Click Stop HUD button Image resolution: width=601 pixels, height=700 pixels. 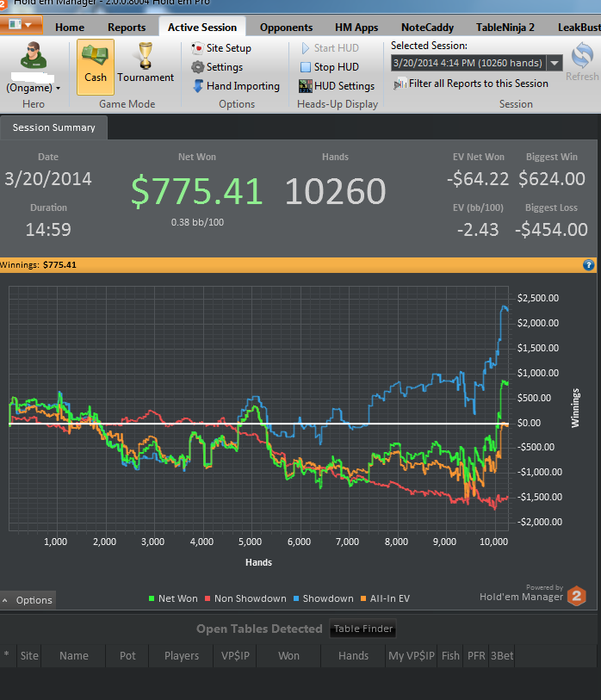[330, 67]
